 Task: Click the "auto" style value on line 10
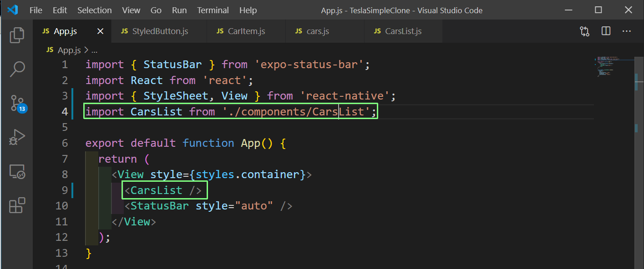tap(254, 206)
